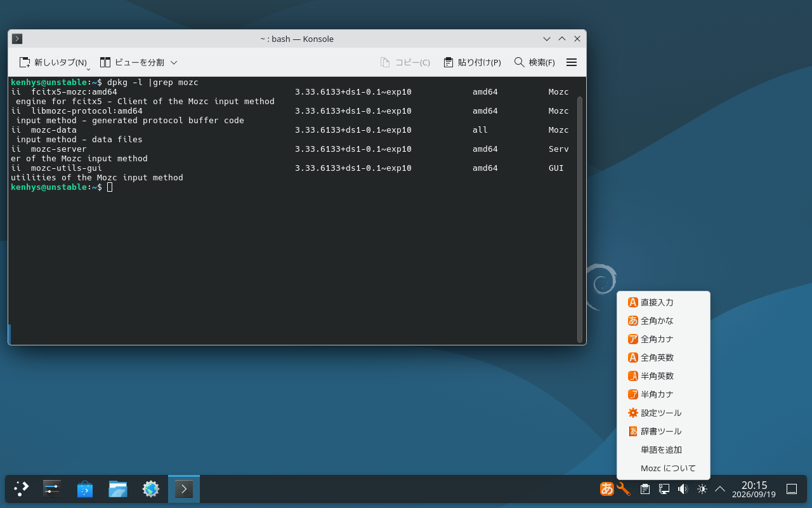Click the clock showing 20:15
Viewport: 812px width, 508px height.
[x=754, y=489]
